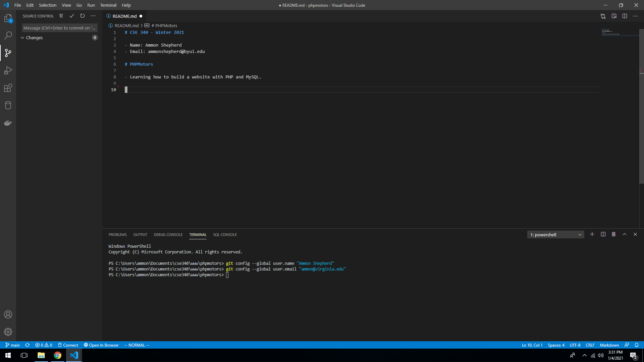The image size is (644, 362).
Task: Synchronize changes from status bar
Action: tap(28, 345)
